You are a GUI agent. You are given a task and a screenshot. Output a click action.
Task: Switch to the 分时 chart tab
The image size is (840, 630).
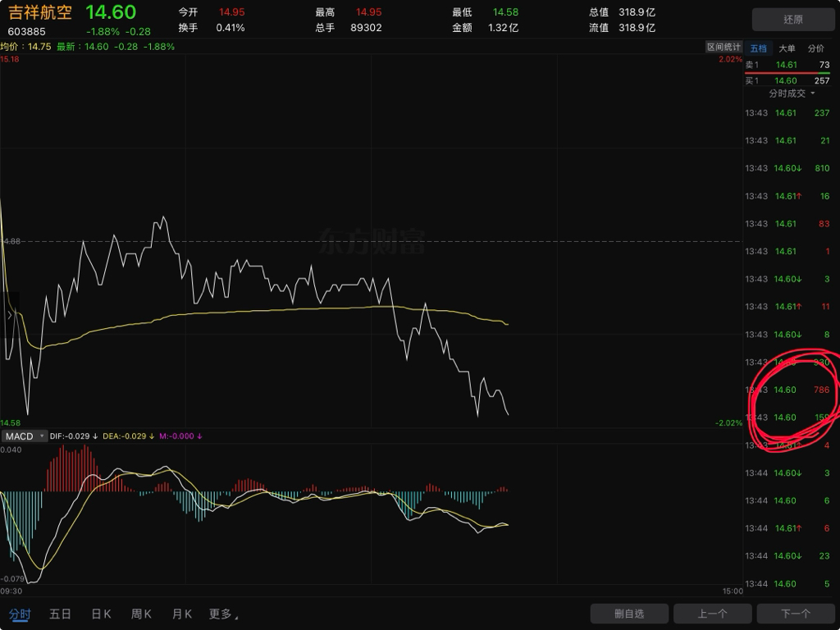(x=20, y=614)
